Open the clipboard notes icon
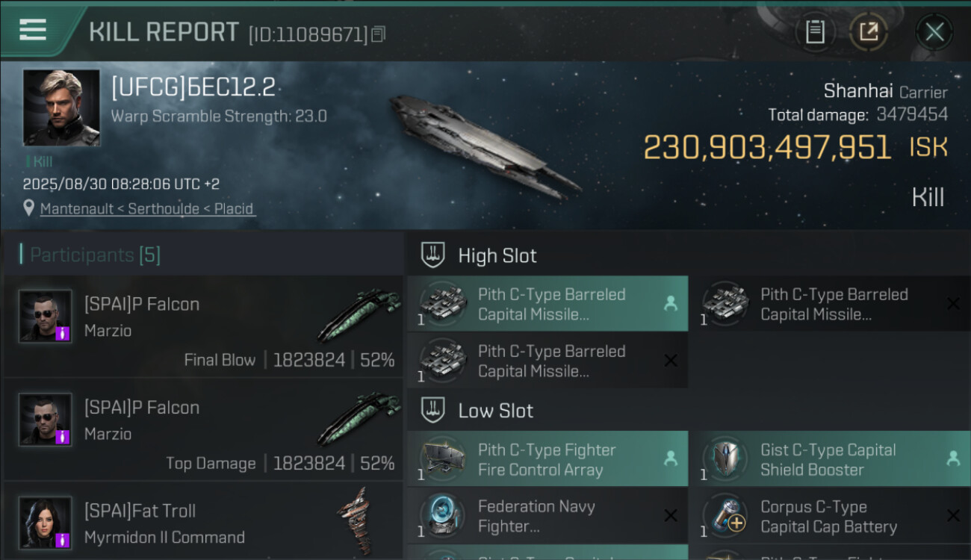Screen dimensions: 971x560 coord(815,31)
